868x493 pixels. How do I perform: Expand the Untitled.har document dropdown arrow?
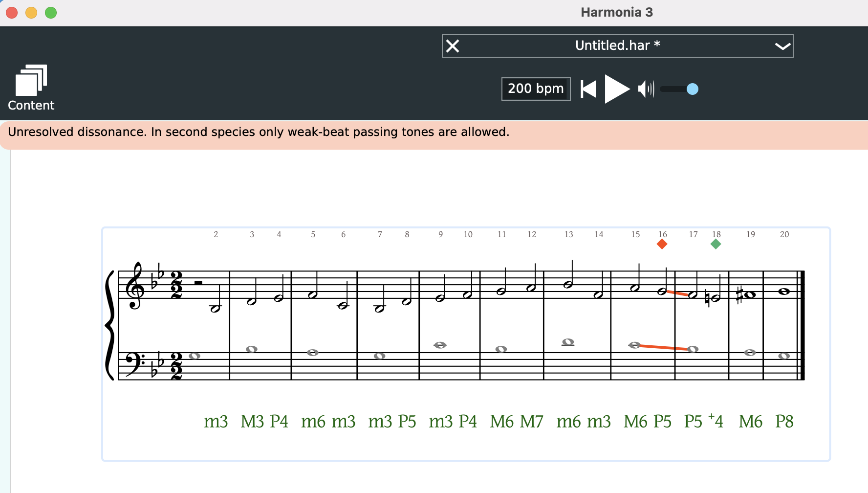(x=782, y=46)
